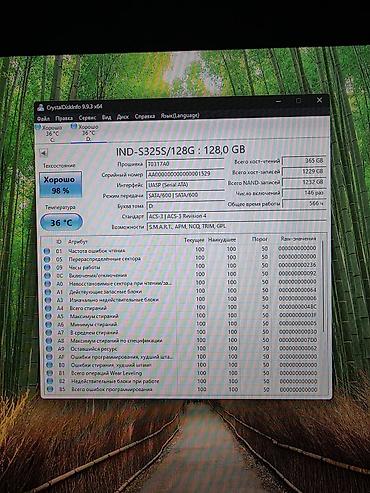Click status icon of 05 Перераспределенные сектора
The width and height of the screenshot is (370, 493).
(x=47, y=259)
